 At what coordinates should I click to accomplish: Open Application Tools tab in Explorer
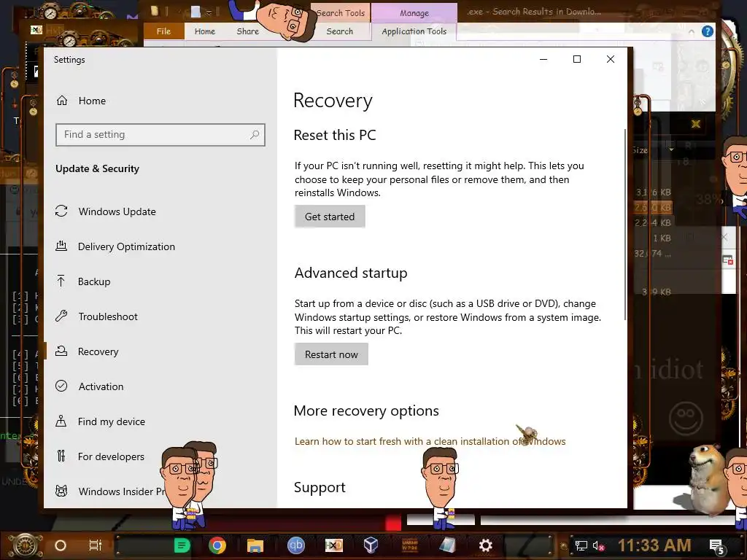[414, 31]
